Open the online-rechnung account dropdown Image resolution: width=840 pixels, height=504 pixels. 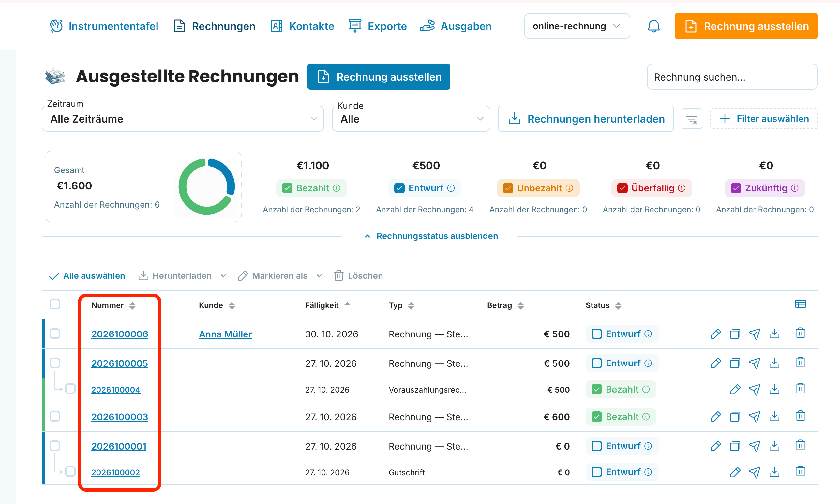(577, 26)
